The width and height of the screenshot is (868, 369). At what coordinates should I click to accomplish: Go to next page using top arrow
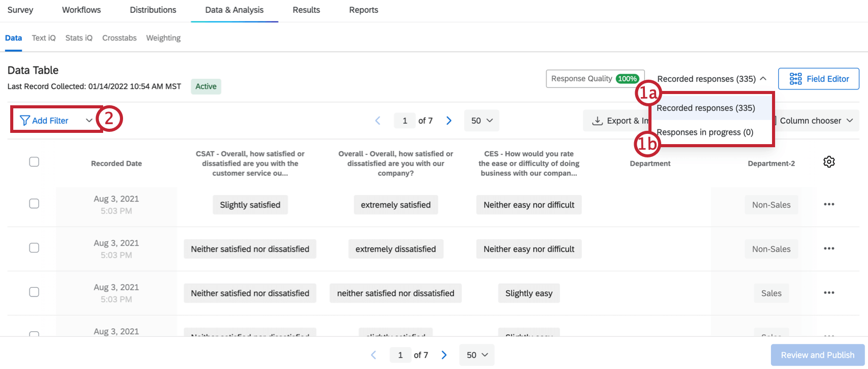[449, 121]
